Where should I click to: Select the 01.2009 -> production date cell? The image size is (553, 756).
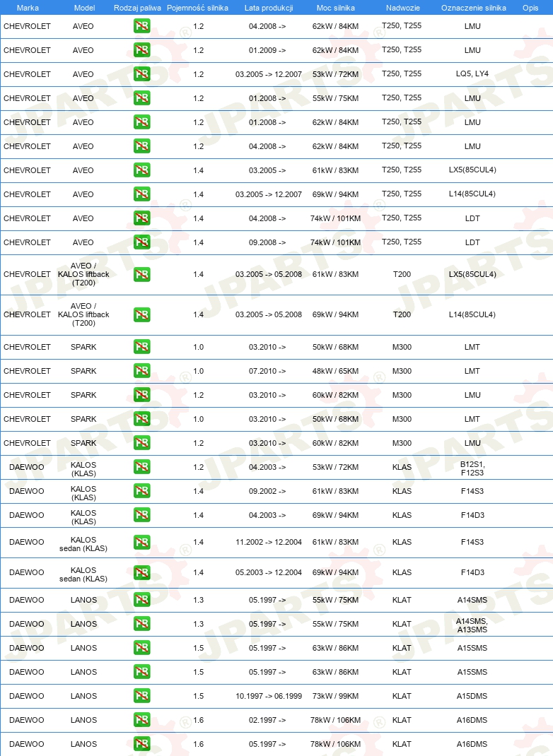click(267, 50)
